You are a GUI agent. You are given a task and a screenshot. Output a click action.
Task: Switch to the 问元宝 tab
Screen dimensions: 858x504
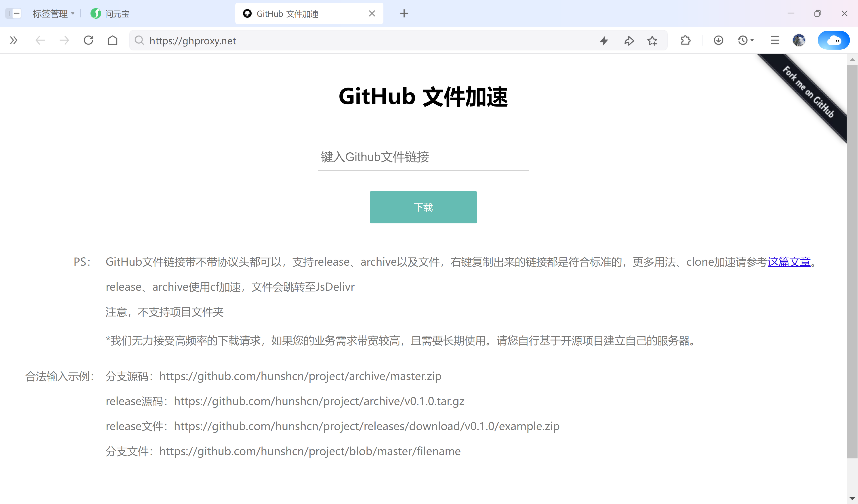pyautogui.click(x=110, y=14)
